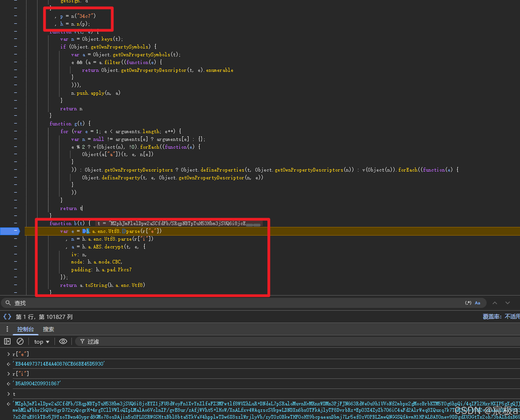Click the arrow beside r["i"] console entry
This screenshot has width=520, height=420.
[x=8, y=374]
